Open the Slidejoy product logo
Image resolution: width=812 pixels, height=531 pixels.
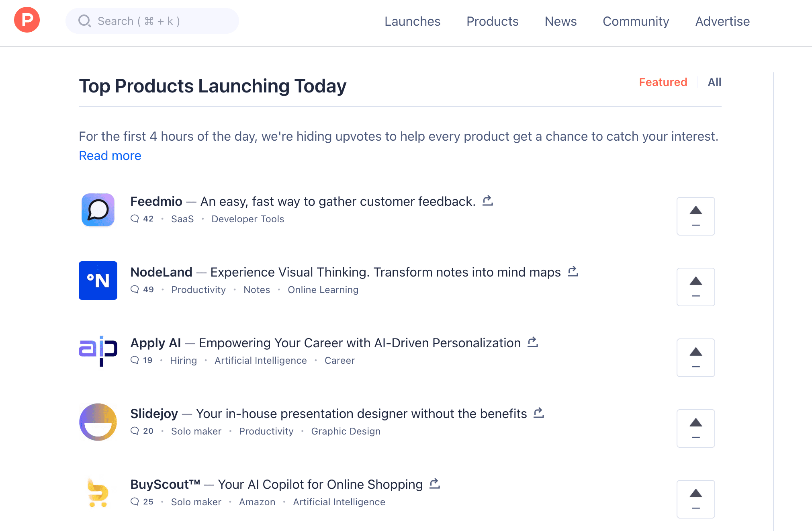pos(98,422)
